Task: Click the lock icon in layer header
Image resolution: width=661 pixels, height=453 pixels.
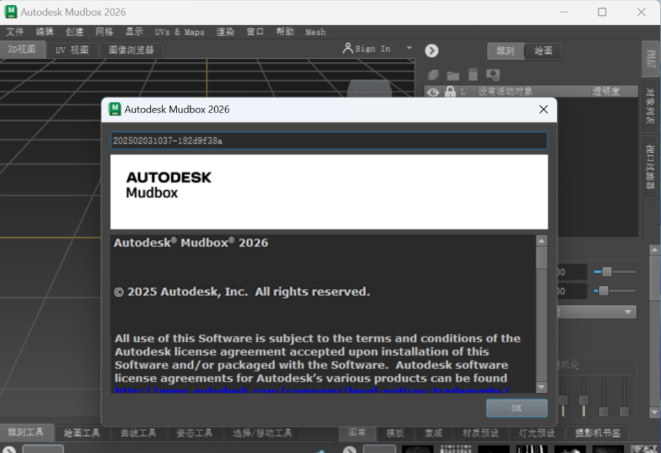Action: coord(450,92)
